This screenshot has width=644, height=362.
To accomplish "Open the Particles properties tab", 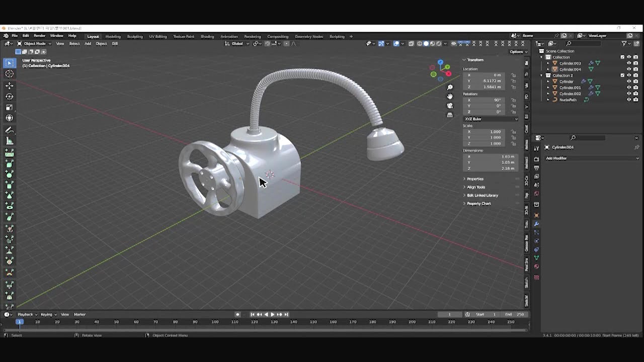I will click(536, 232).
